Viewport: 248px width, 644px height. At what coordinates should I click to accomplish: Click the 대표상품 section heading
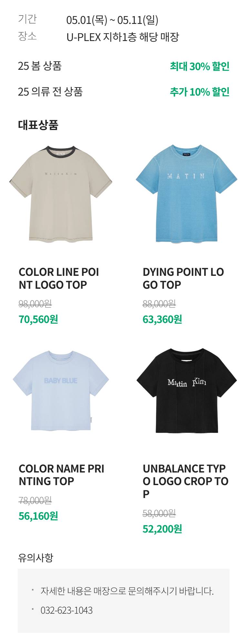point(38,125)
